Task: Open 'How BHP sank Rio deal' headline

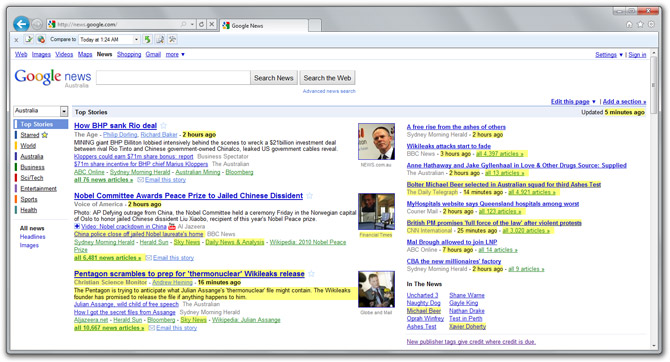Action: (x=115, y=126)
